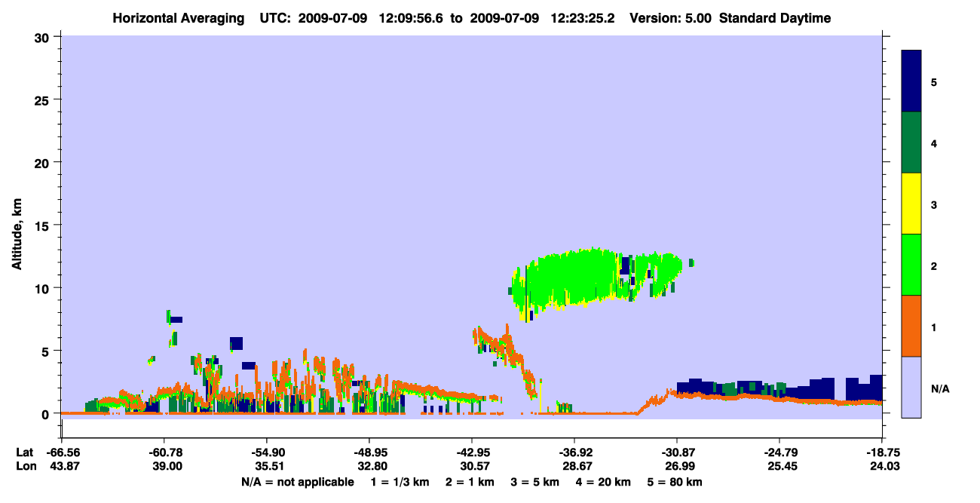Click the dark blue 80 km colorbar swatch
The width and height of the screenshot is (980, 503).
[x=911, y=81]
